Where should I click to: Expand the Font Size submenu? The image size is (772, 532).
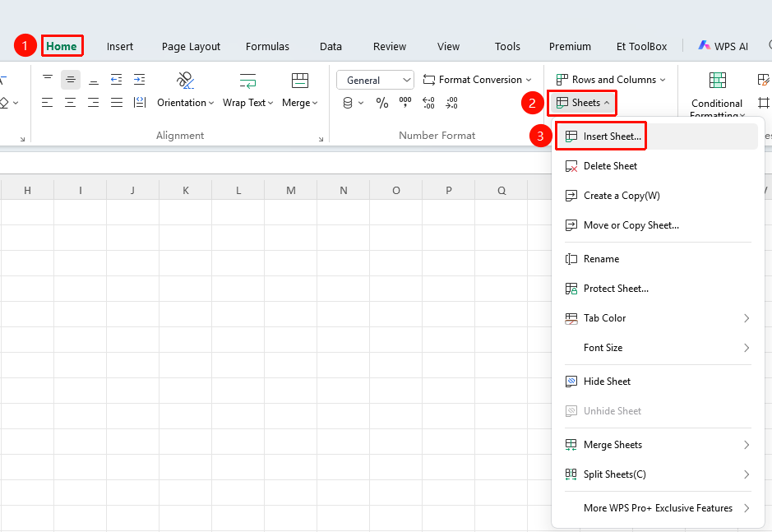(x=656, y=348)
